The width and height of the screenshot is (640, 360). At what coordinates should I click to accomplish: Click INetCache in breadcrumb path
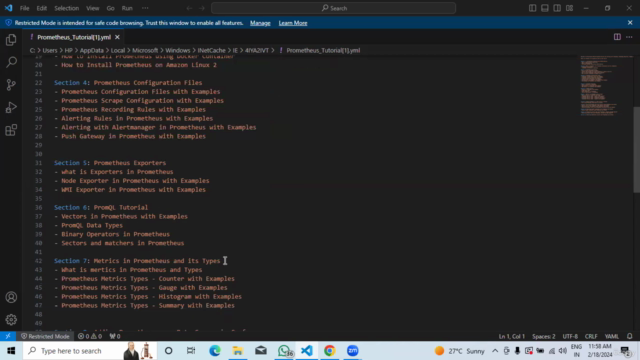click(x=211, y=50)
